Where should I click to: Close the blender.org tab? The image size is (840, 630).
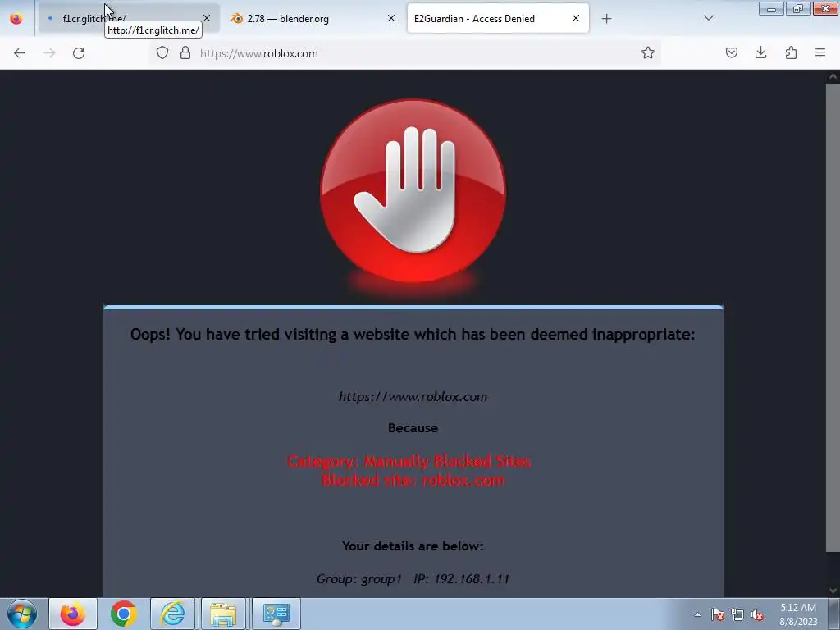(391, 18)
